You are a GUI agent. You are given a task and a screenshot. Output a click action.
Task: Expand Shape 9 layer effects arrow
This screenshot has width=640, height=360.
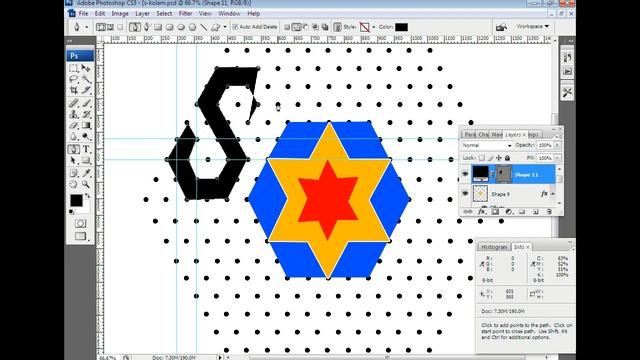click(553, 194)
